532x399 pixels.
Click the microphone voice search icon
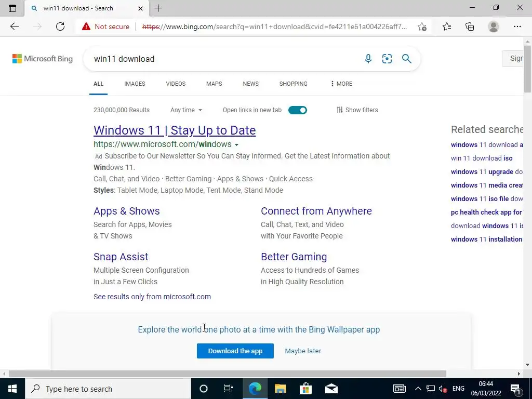tap(368, 59)
